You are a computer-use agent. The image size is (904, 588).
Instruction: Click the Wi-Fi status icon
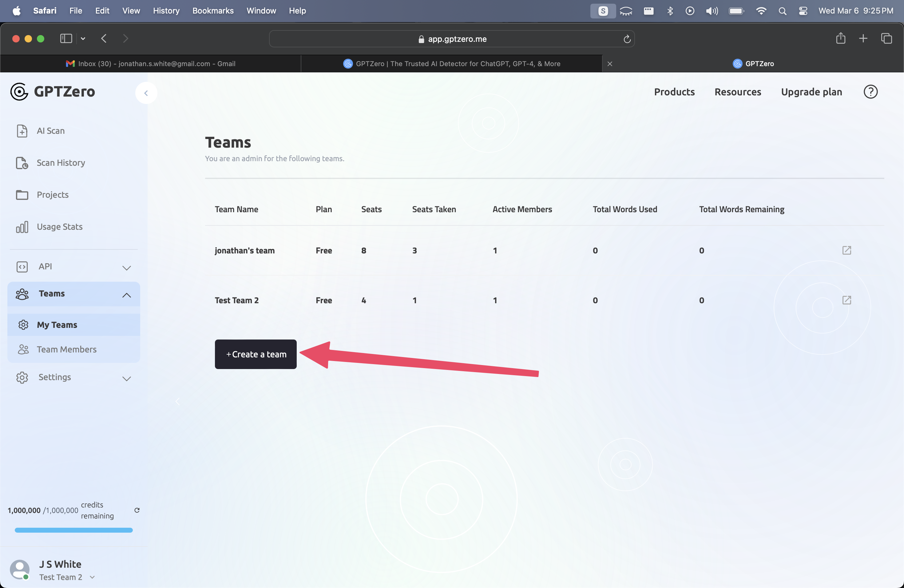coord(761,11)
